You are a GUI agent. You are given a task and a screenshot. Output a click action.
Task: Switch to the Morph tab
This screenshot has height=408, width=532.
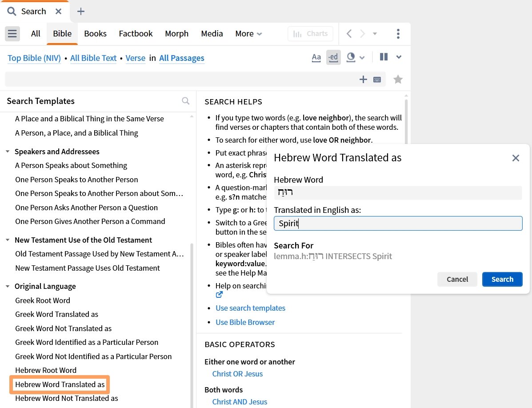click(177, 34)
